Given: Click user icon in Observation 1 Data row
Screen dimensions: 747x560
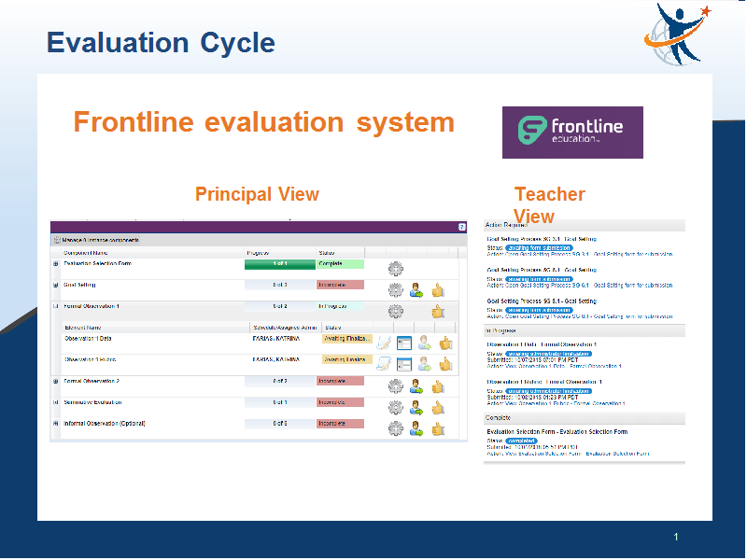Looking at the screenshot, I should (x=425, y=343).
